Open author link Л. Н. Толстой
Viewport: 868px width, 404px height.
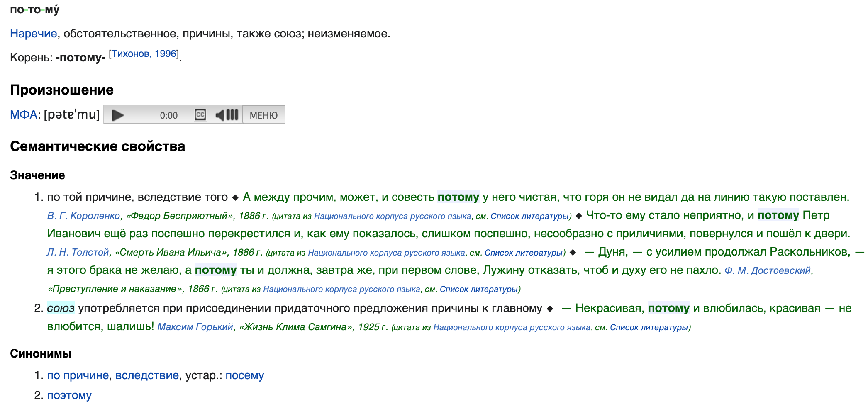click(78, 252)
